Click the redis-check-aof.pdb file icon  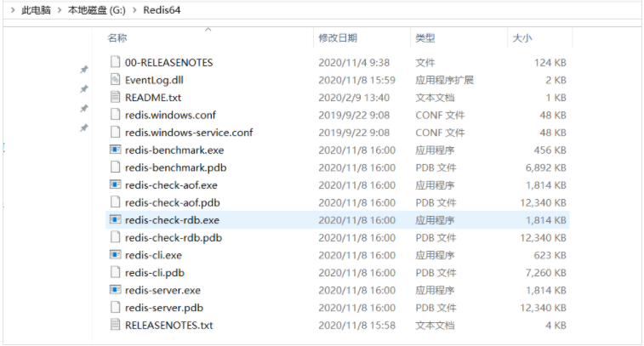point(116,202)
